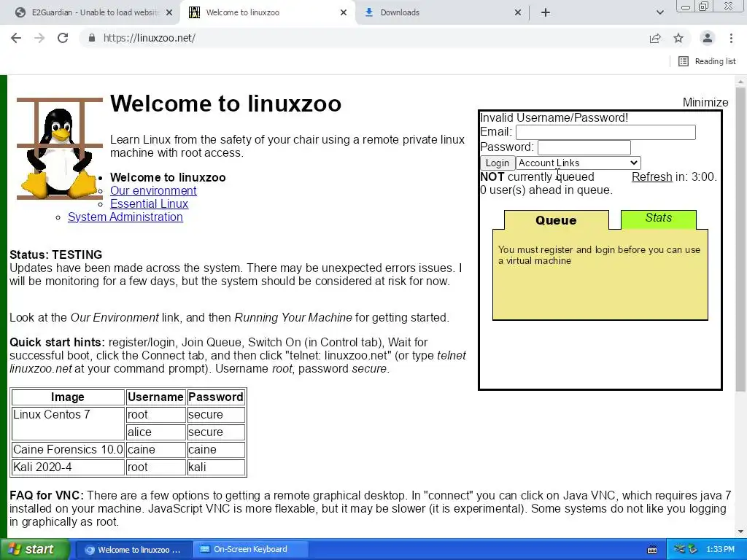
Task: Click the 'Status: TESTING' heading
Action: pyautogui.click(x=55, y=254)
